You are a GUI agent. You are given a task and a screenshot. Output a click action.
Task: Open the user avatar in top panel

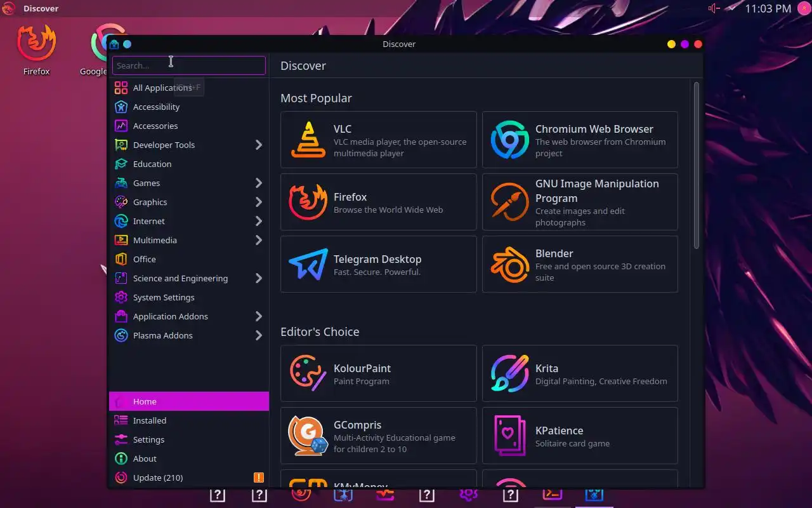click(x=803, y=8)
